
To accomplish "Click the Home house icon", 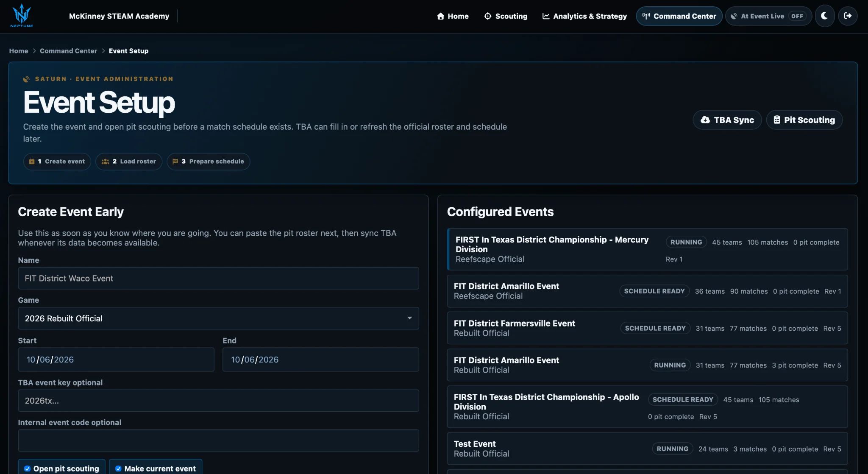I will 440,16.
